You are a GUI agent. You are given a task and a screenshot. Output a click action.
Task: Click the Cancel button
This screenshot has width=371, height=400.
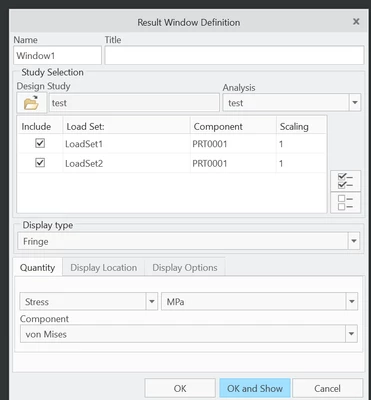[327, 388]
